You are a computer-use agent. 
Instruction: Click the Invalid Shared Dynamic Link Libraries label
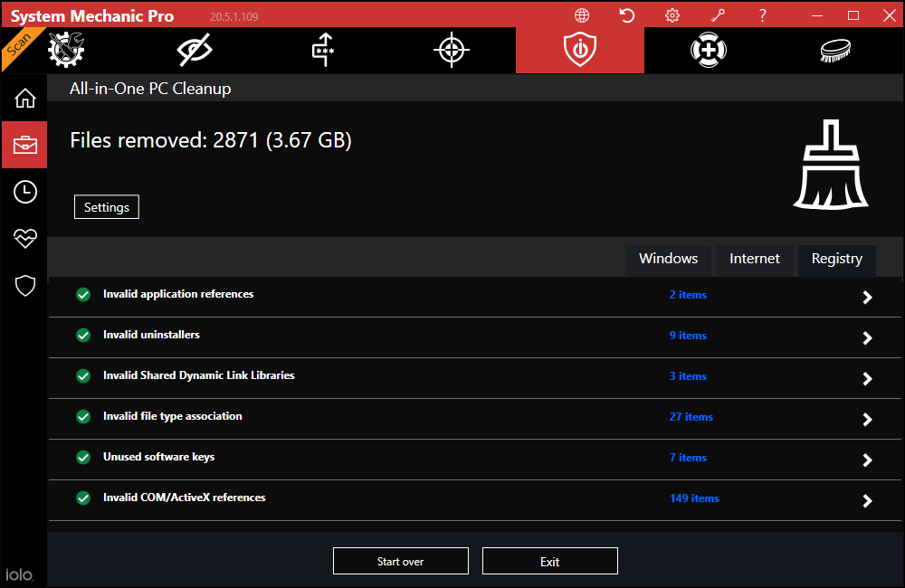click(x=198, y=375)
